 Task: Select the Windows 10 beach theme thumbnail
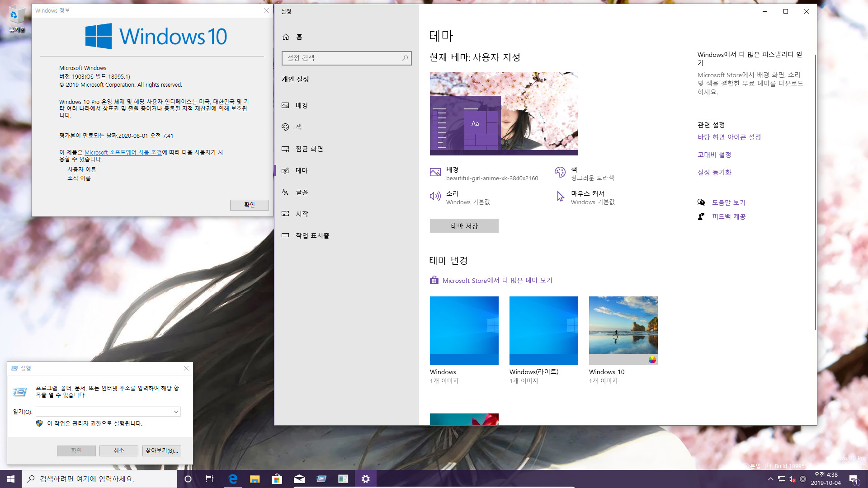623,331
